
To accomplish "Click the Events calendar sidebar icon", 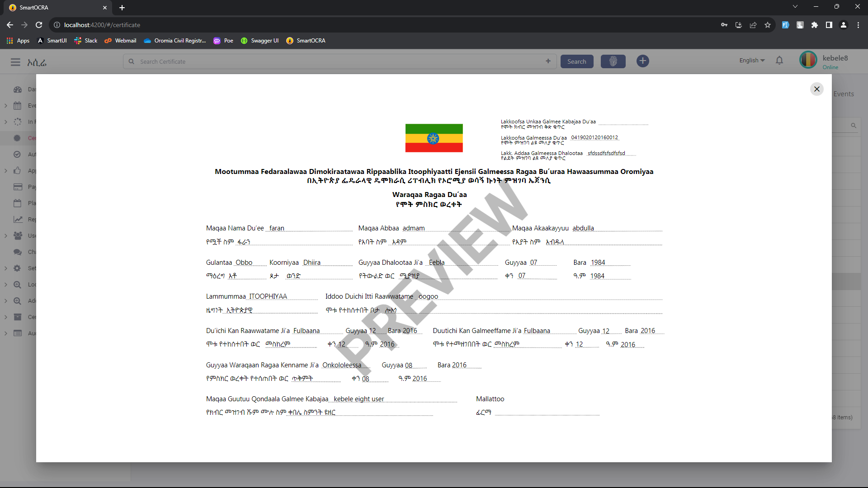I will (x=17, y=106).
